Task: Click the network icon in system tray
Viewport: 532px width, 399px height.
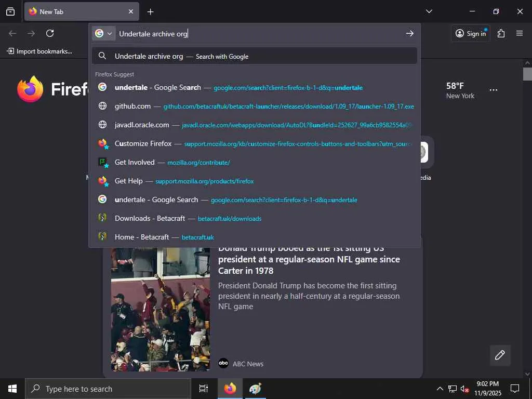Action: (453, 389)
